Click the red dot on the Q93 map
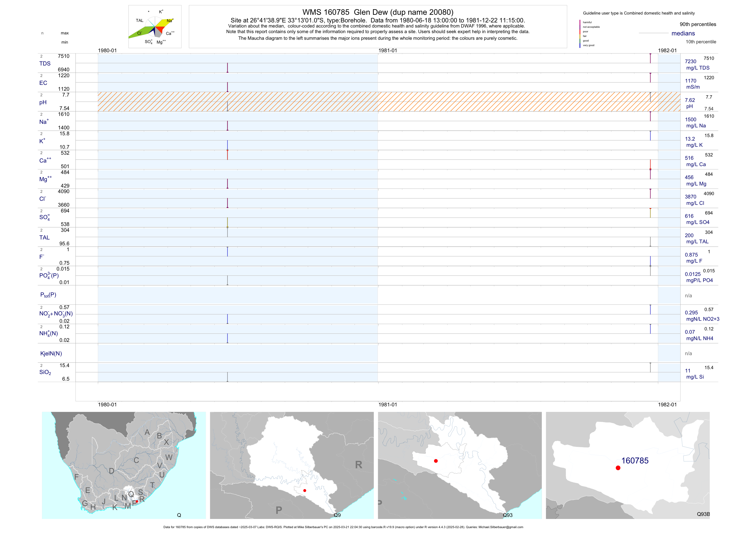Screen dimensions: 756x535 (436, 461)
